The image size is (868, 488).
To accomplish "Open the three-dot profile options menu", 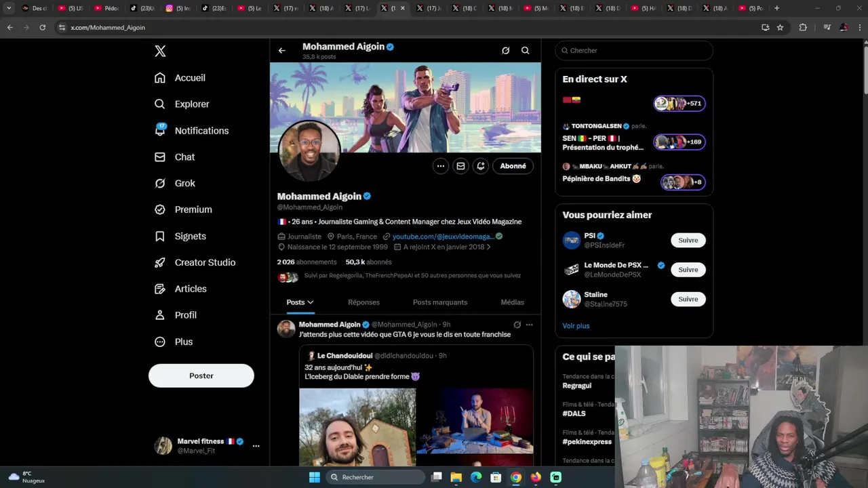I will point(441,166).
